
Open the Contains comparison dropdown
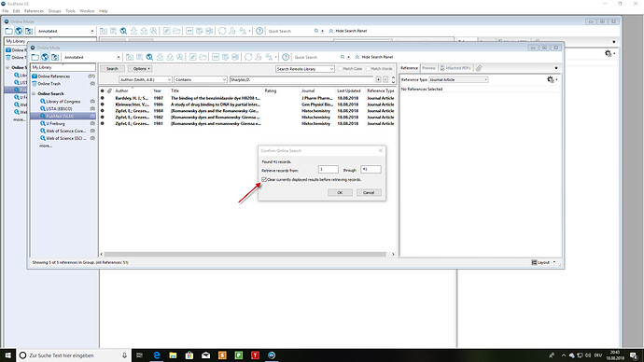coord(201,79)
